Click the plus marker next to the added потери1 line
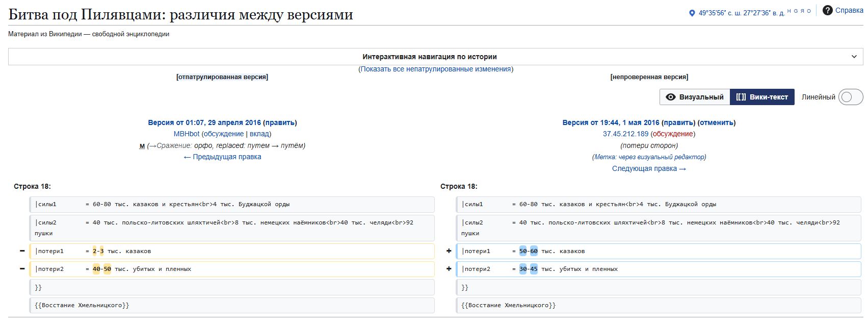 click(449, 251)
